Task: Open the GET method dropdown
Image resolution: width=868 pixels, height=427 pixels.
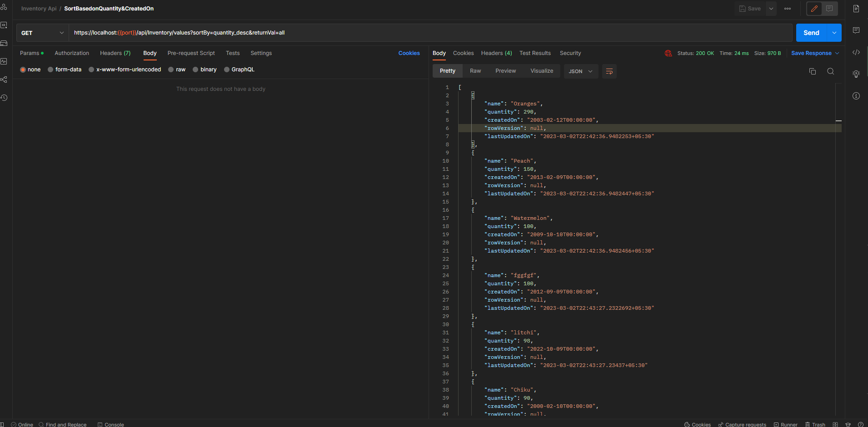Action: point(42,33)
